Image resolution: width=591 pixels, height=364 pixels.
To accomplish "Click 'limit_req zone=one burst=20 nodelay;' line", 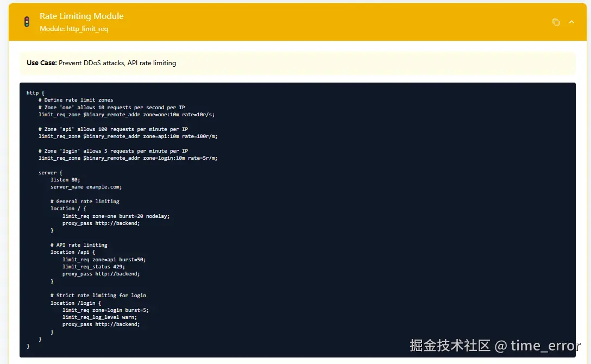I will click(116, 216).
